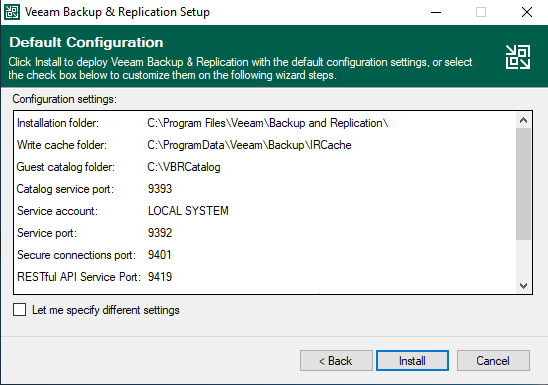Image resolution: width=548 pixels, height=385 pixels.
Task: Click the Service port value 9392
Action: click(160, 233)
